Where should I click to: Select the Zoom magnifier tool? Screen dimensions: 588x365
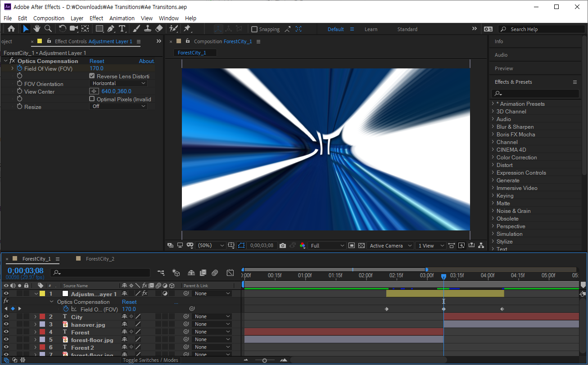click(48, 29)
